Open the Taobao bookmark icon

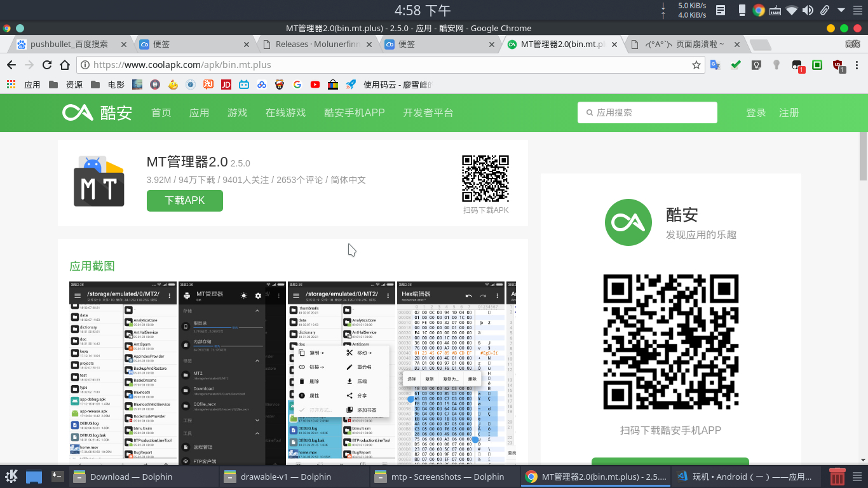coord(208,85)
